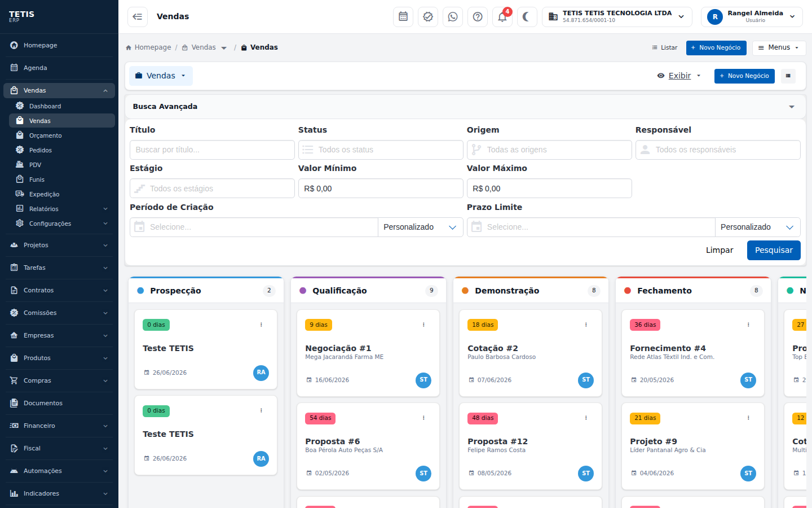Open the notifications bell with badge 4

502,17
